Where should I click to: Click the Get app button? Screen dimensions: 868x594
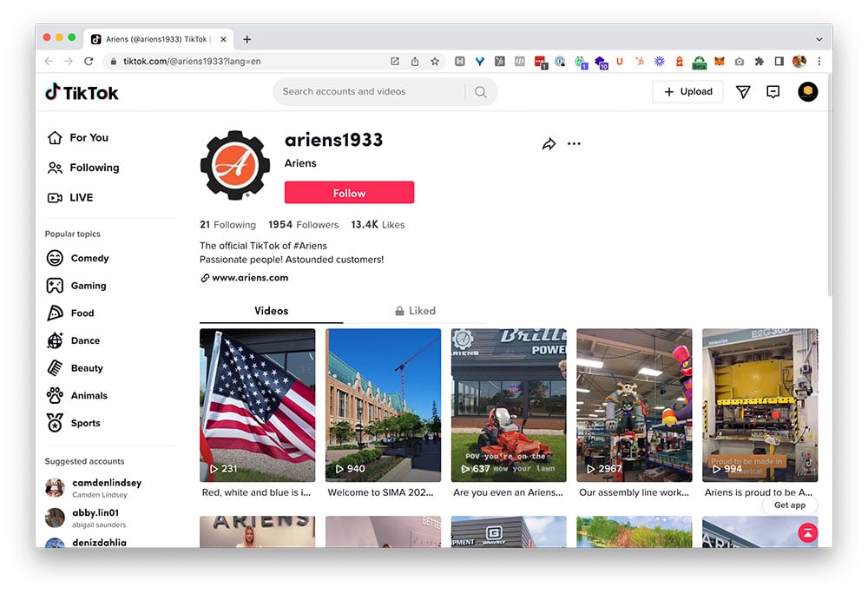coord(789,505)
